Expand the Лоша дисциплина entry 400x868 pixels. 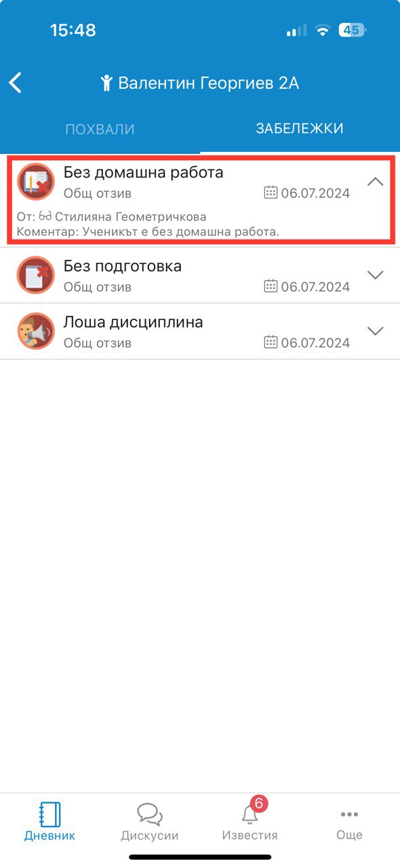coord(375,331)
